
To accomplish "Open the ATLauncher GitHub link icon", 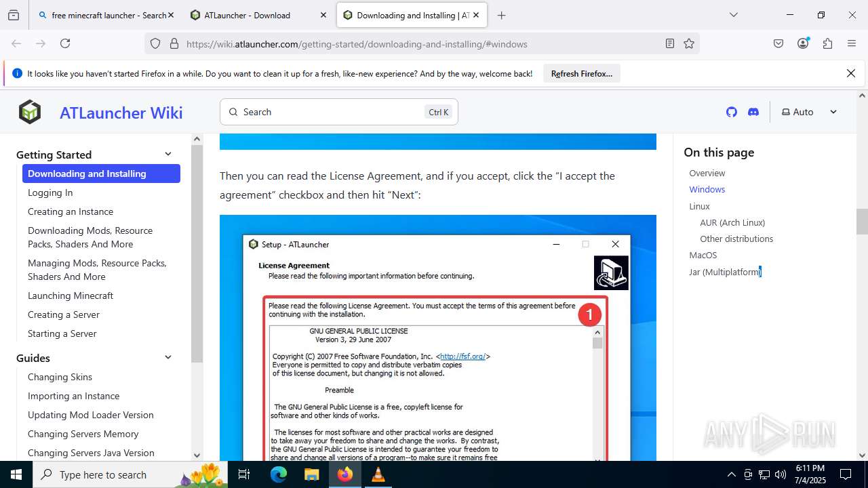I will tap(731, 112).
